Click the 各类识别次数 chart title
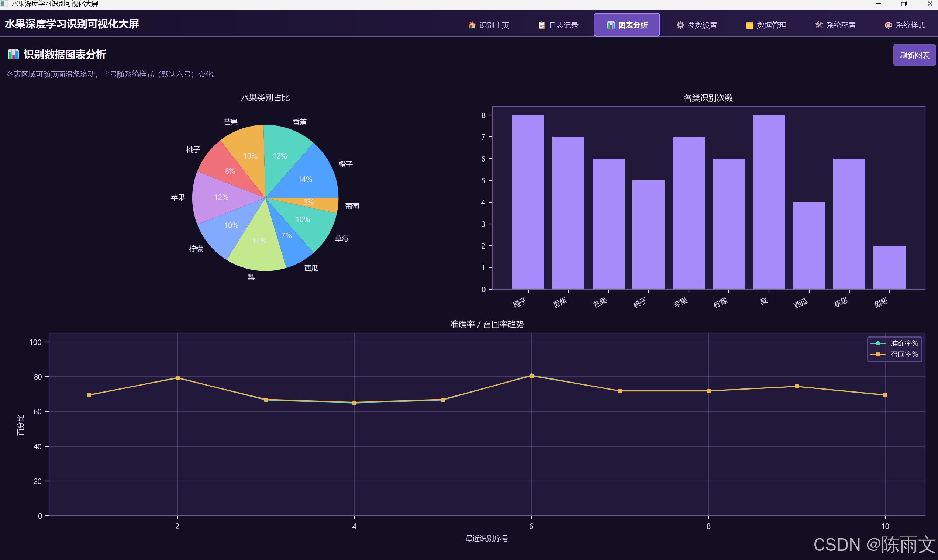Viewport: 938px width, 560px height. click(x=708, y=98)
